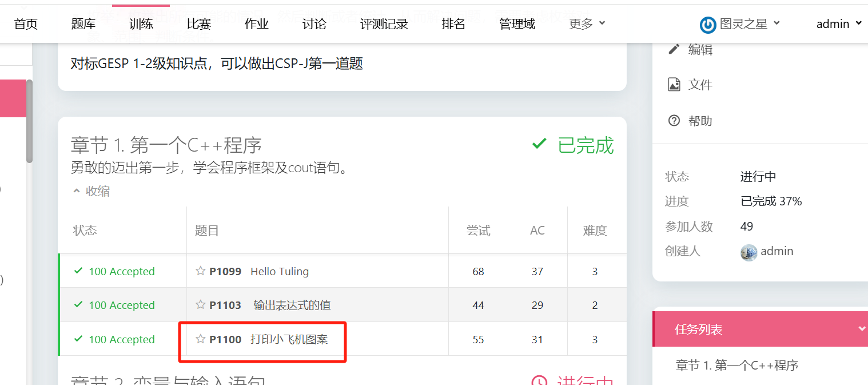Viewport: 868px width, 385px height.
Task: Collapse chapter 1 with 收缩 toggle
Action: [x=91, y=191]
